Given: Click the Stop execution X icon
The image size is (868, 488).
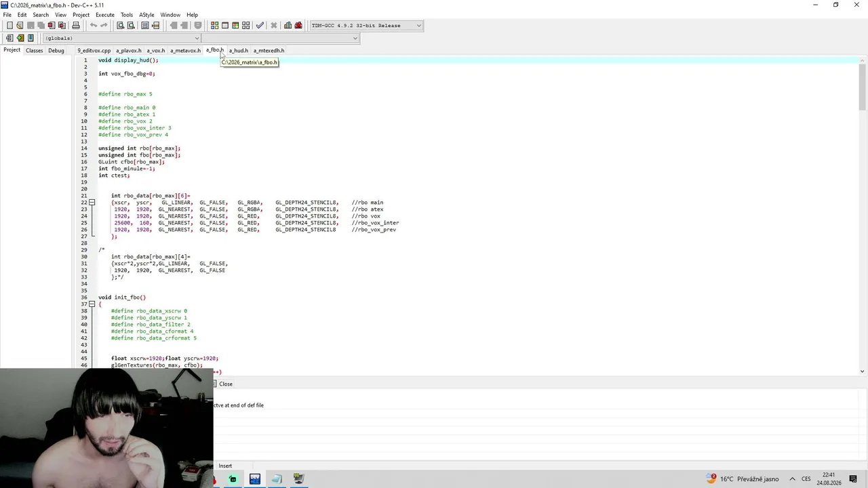Looking at the screenshot, I should point(274,25).
